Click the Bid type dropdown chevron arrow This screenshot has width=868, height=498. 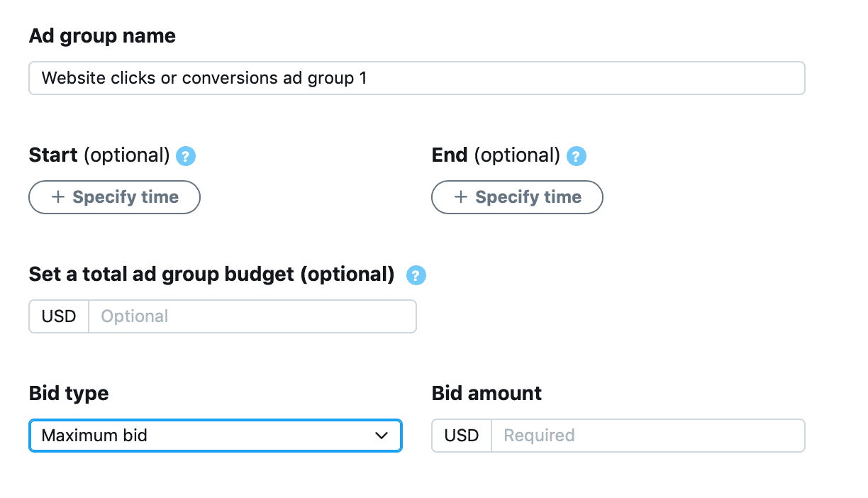382,436
